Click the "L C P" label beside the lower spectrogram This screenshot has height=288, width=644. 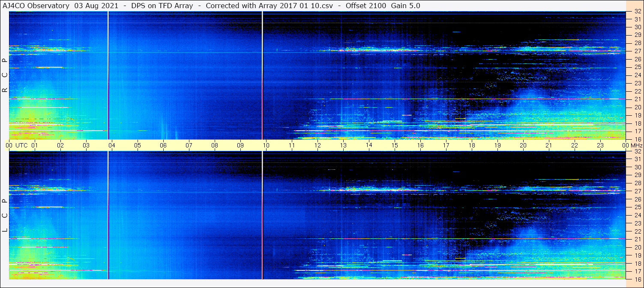click(x=5, y=216)
